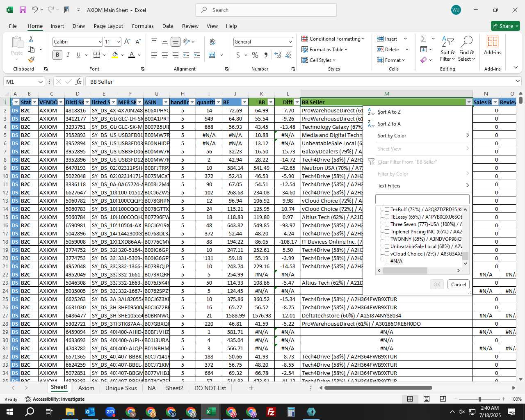Expand the Name Box dropdown
525x420 pixels.
pos(40,82)
